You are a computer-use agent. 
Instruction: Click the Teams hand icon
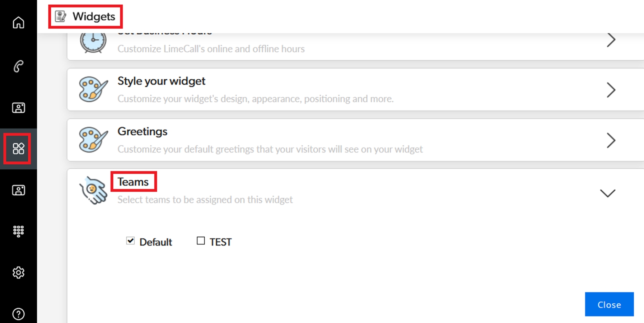point(93,190)
